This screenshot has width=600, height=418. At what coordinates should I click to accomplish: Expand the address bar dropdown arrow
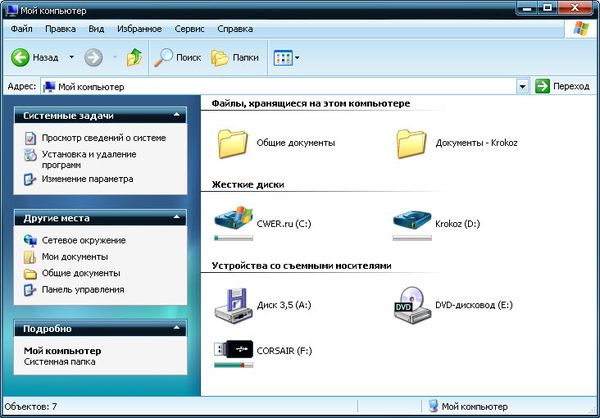click(522, 87)
